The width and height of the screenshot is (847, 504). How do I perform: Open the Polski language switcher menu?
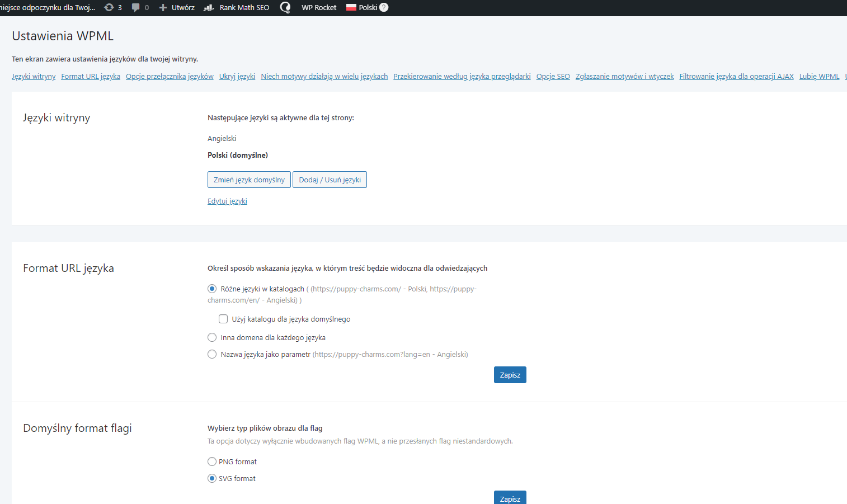(367, 8)
